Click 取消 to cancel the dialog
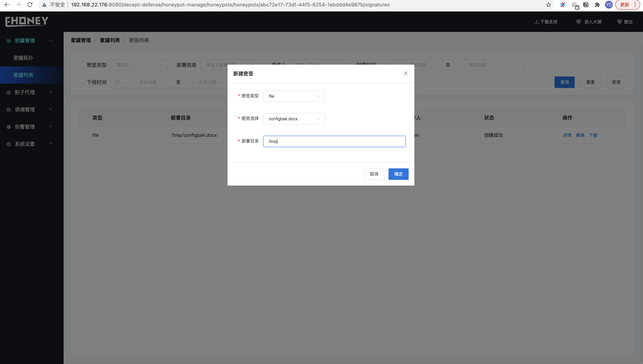 click(374, 174)
